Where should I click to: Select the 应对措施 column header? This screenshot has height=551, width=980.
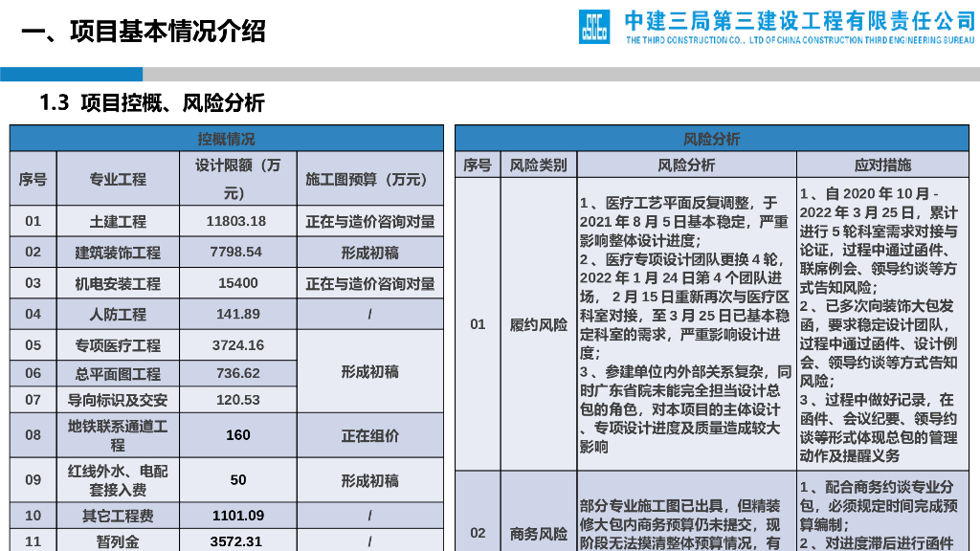882,165
